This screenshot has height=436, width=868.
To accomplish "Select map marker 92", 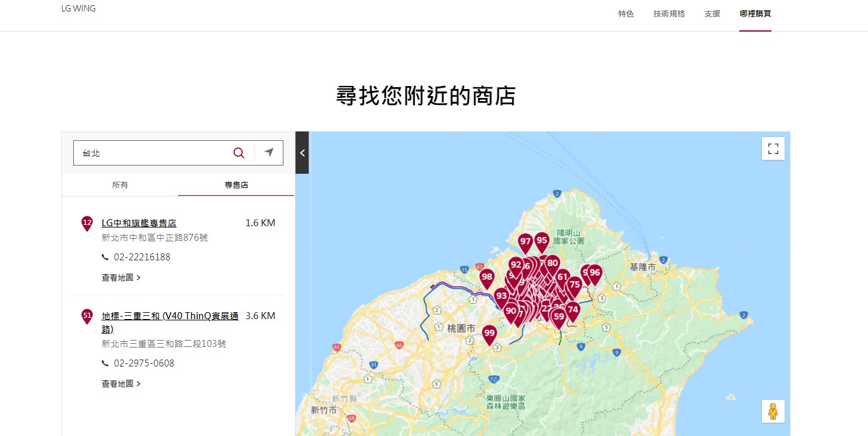I will coord(516,265).
